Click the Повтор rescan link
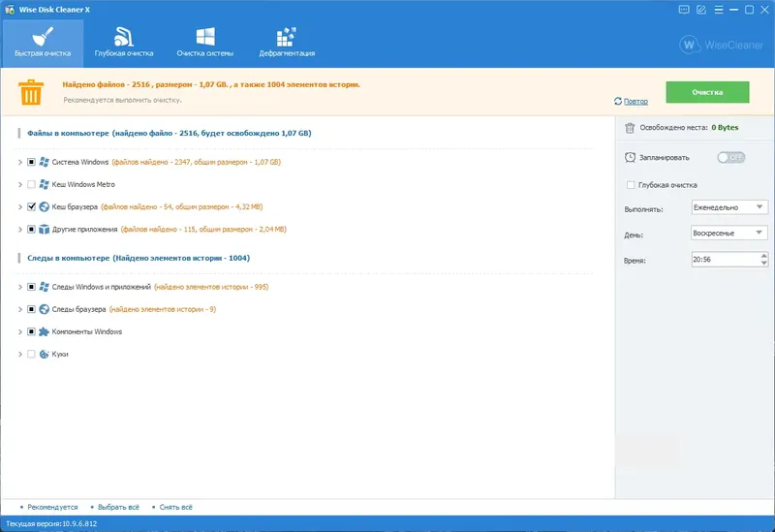This screenshot has height=532, width=775. point(635,102)
